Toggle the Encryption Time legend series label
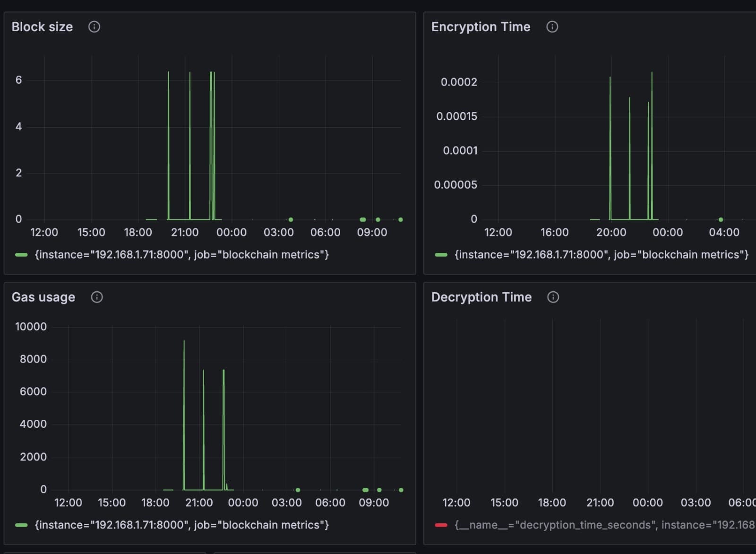The image size is (756, 554). tap(601, 255)
